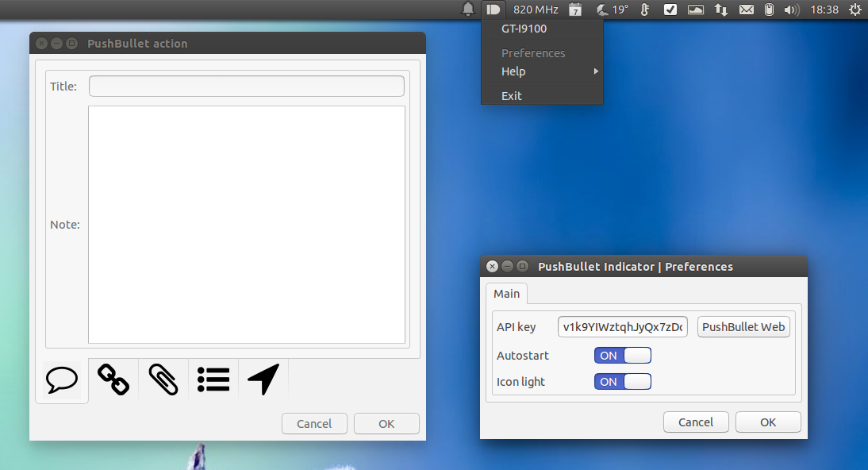
Task: Close the PushBullet action window
Action: [x=41, y=43]
